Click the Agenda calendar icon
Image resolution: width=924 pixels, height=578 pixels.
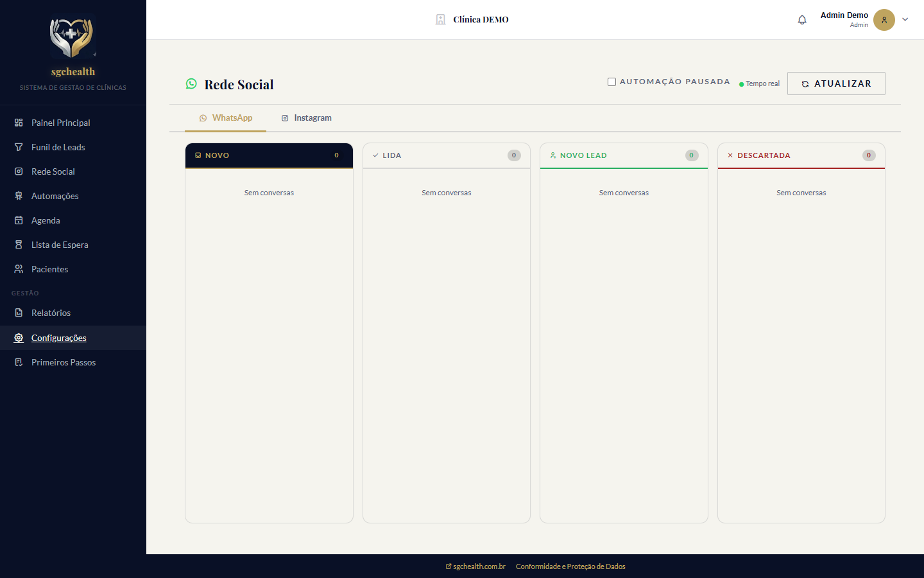[19, 220]
